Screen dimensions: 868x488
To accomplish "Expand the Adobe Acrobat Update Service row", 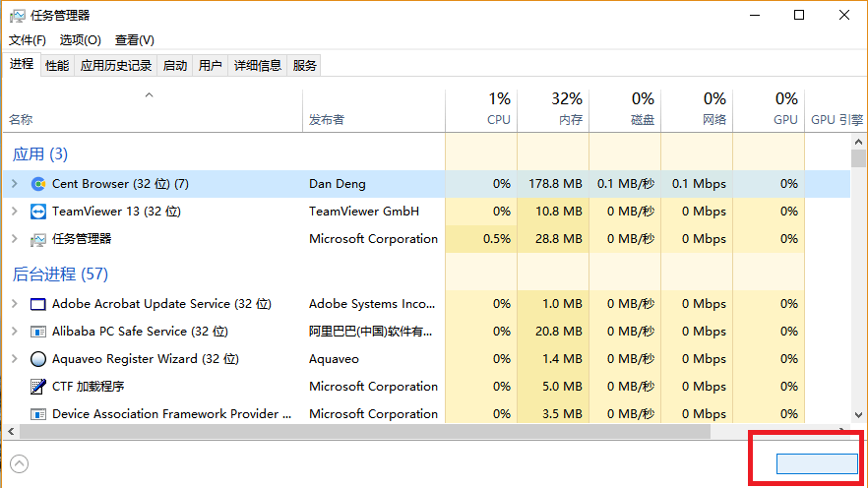I will 14,304.
